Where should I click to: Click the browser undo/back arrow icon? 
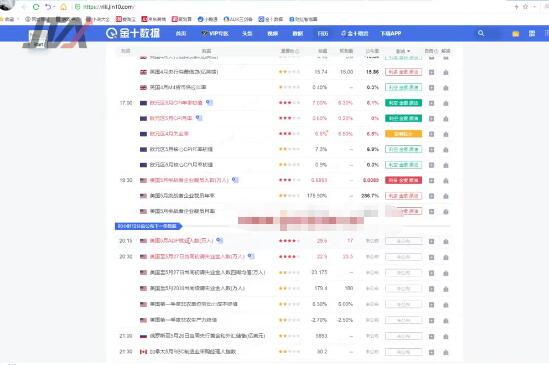48,7
